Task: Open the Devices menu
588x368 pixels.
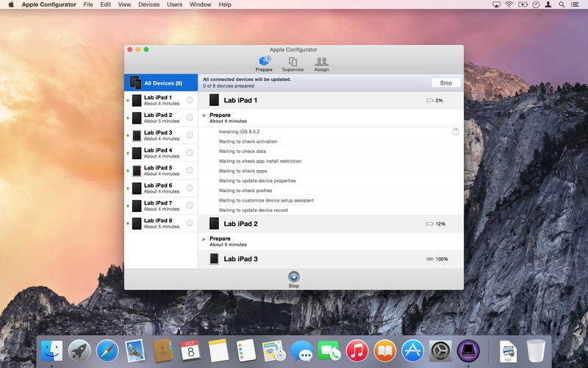Action: (148, 4)
